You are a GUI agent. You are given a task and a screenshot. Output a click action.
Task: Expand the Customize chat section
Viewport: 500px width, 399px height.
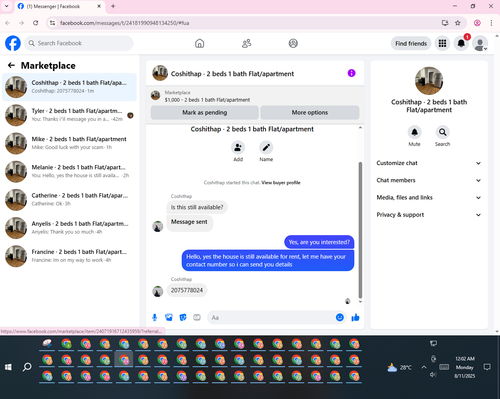pos(429,163)
